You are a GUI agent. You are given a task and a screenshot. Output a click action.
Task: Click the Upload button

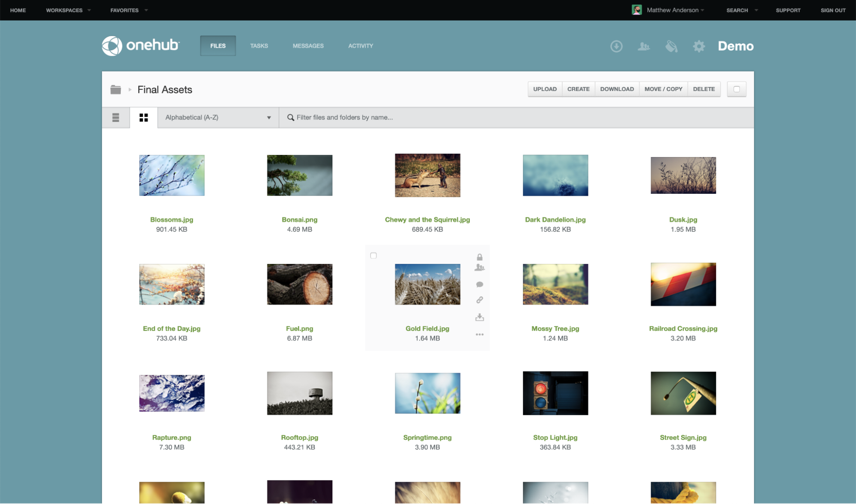pos(545,89)
